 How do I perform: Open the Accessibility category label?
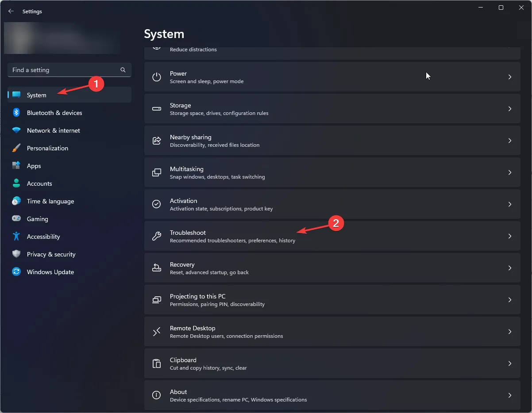pyautogui.click(x=43, y=237)
